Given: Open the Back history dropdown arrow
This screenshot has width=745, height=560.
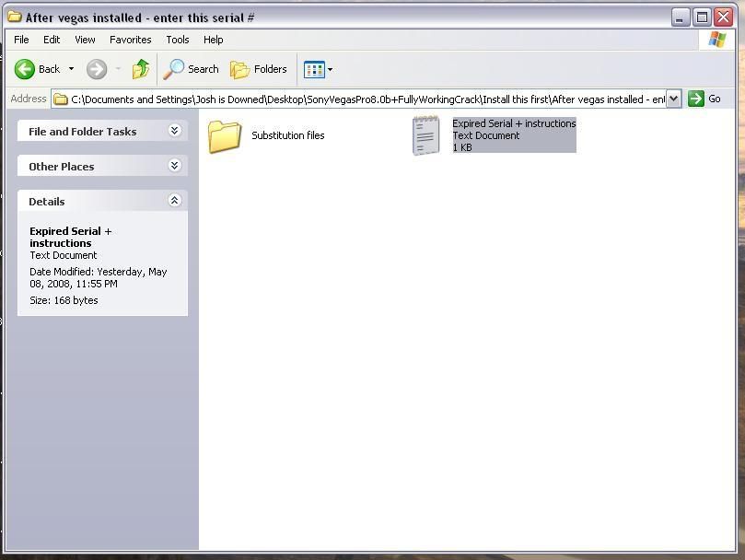Looking at the screenshot, I should click(71, 69).
